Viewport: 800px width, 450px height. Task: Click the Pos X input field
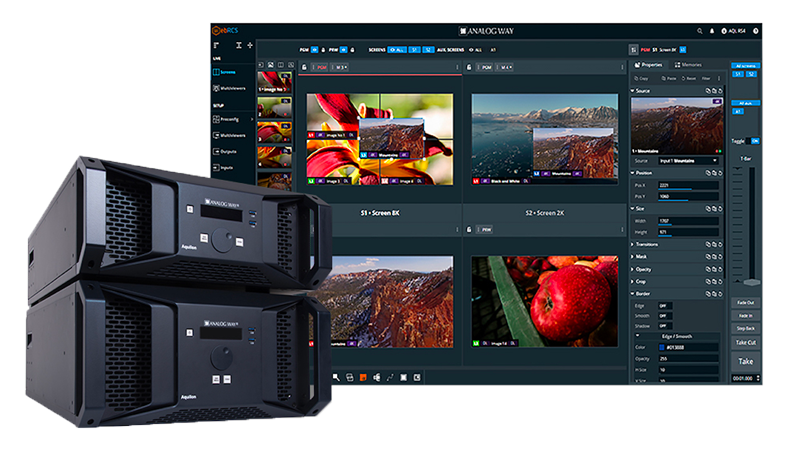point(690,185)
